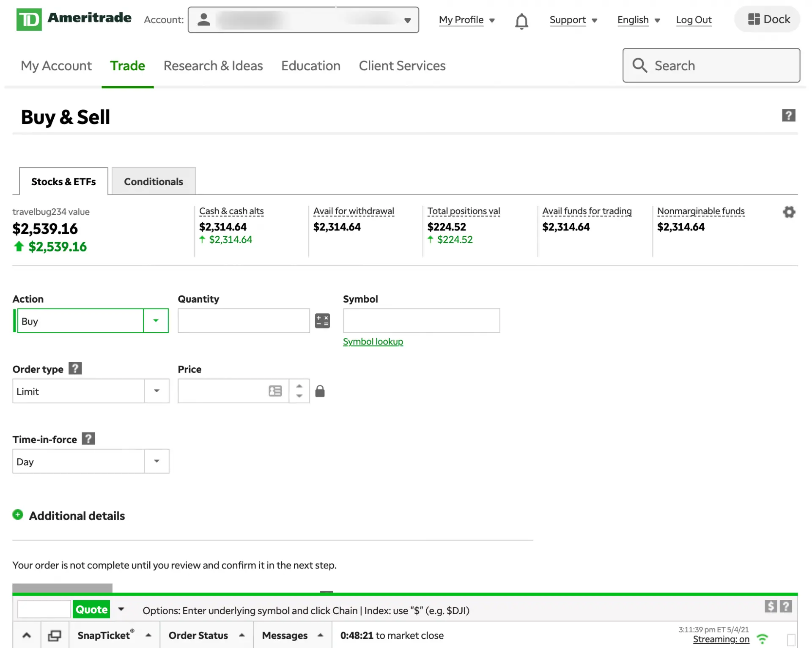Open the notifications bell icon
The image size is (812, 648).
pyautogui.click(x=521, y=21)
